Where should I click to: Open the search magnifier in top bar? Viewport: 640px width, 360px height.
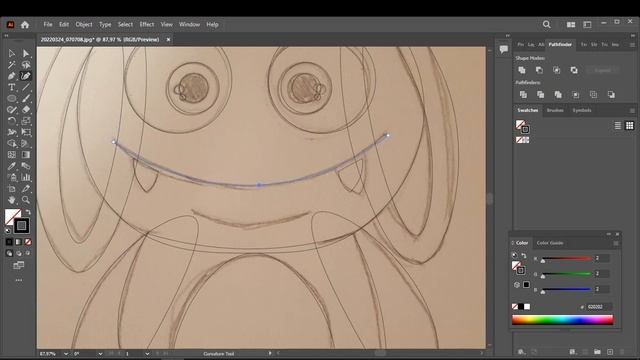(x=547, y=24)
